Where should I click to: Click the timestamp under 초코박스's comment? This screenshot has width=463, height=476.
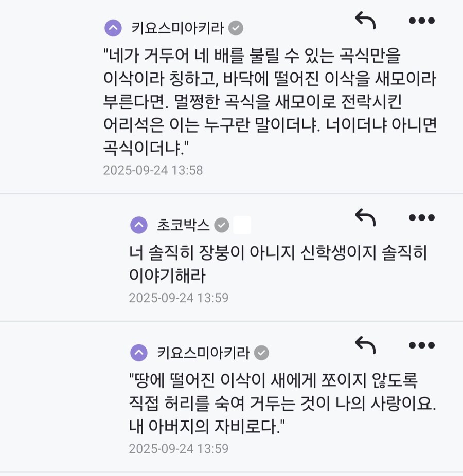coord(179,298)
